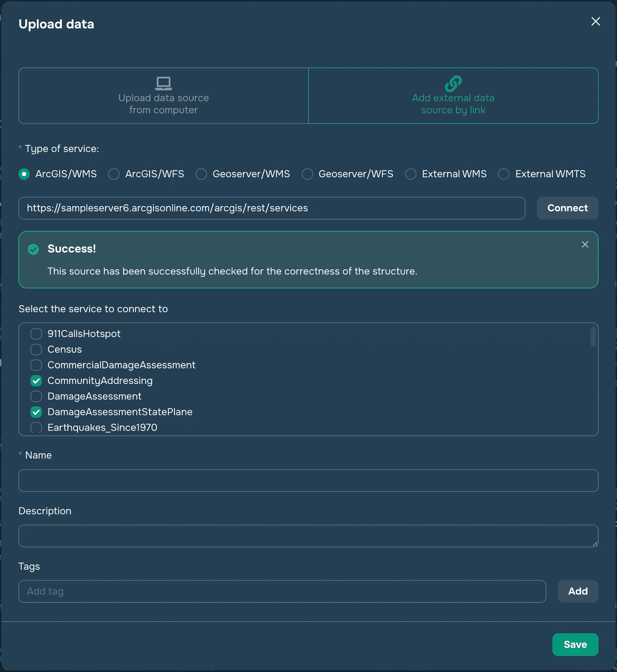
Task: Tick the 911CallsHotspot checkbox
Action: tap(36, 334)
